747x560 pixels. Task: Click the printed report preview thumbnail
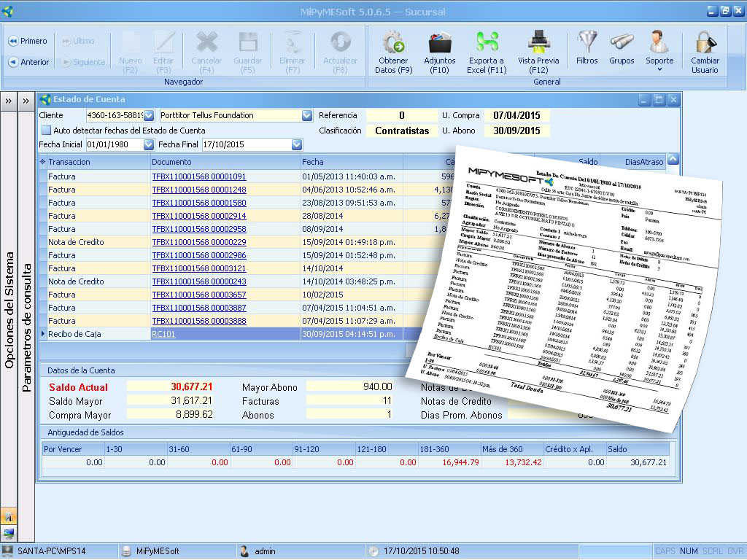click(564, 289)
